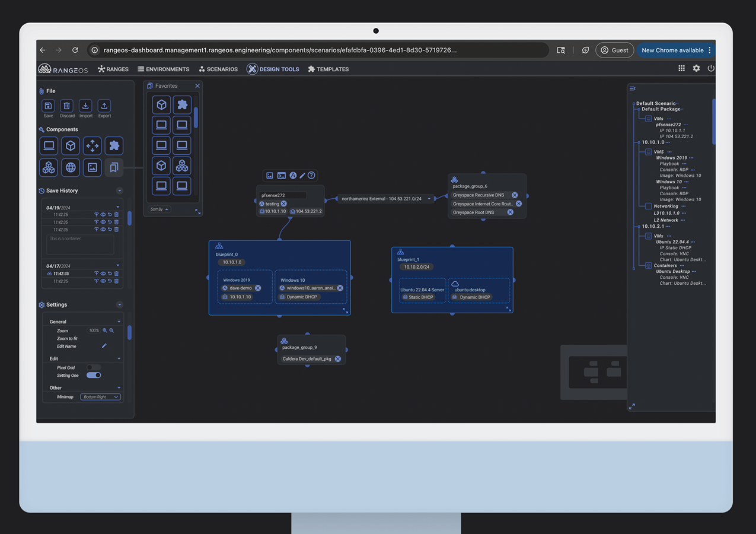Expand blueprint_1 with its corner arrows
The width and height of the screenshot is (756, 534).
(x=508, y=309)
